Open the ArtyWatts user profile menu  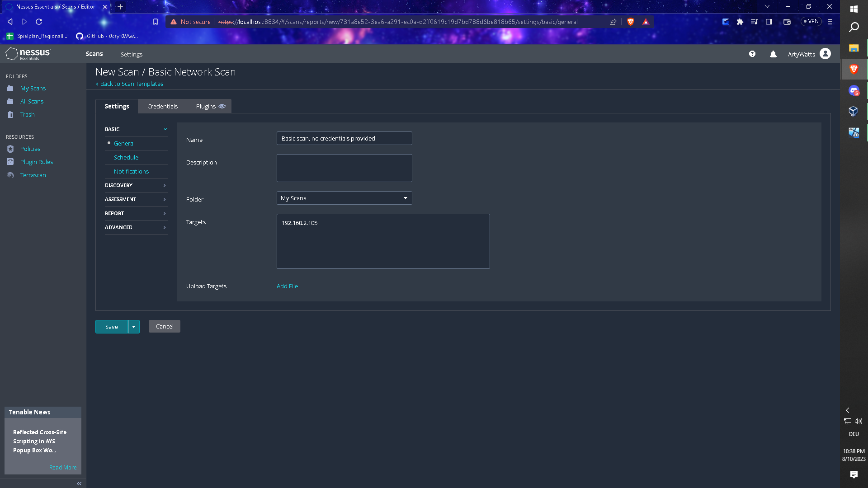809,54
